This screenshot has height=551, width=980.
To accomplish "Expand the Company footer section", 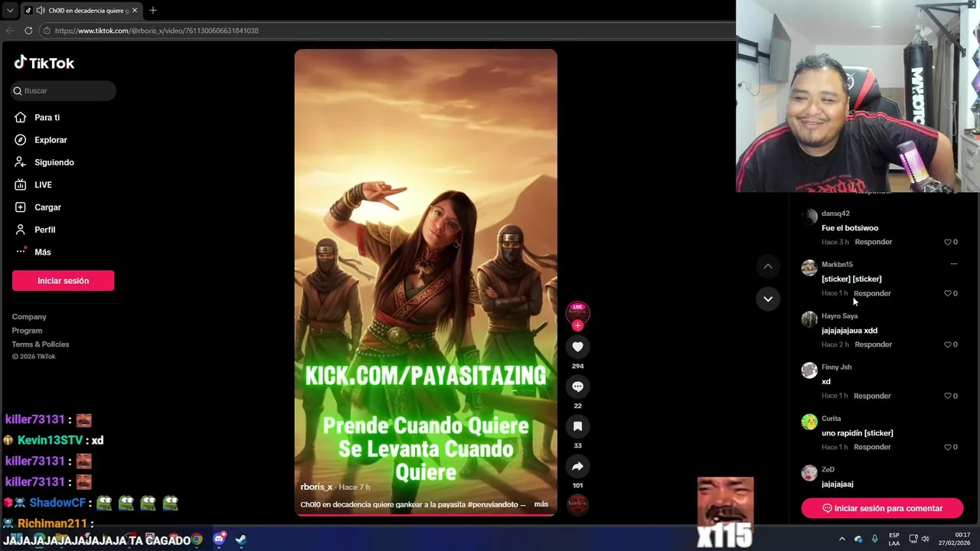I will pos(29,317).
